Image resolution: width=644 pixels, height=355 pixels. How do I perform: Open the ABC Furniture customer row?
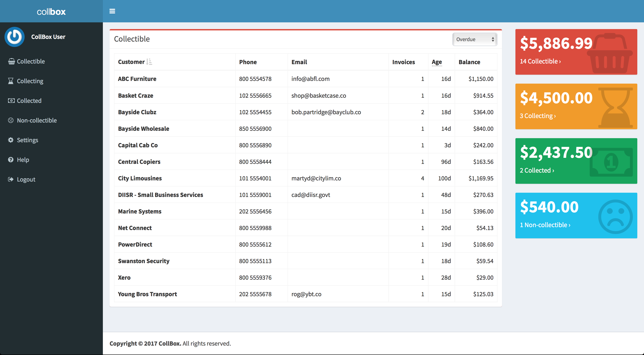(137, 79)
